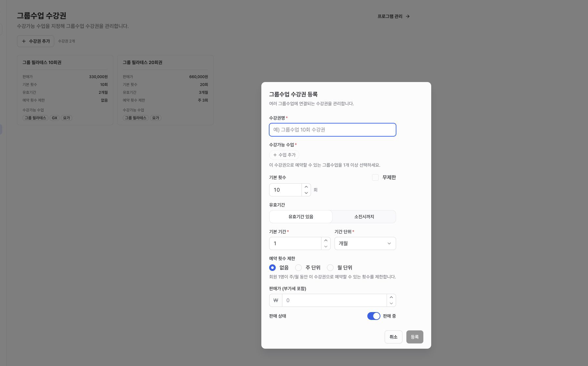Click the 그룹수업 수강권 등록 dialog title
Screen dimensions: 588x366
point(293,94)
